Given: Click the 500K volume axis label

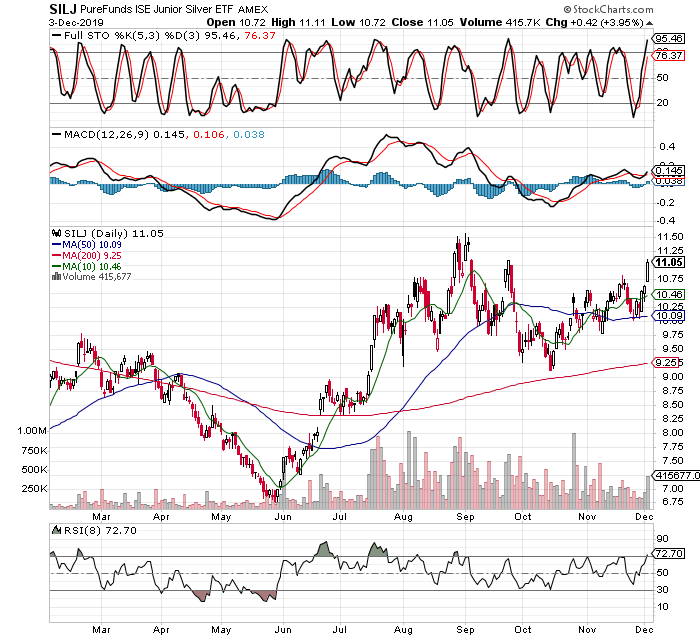Looking at the screenshot, I should (x=34, y=470).
